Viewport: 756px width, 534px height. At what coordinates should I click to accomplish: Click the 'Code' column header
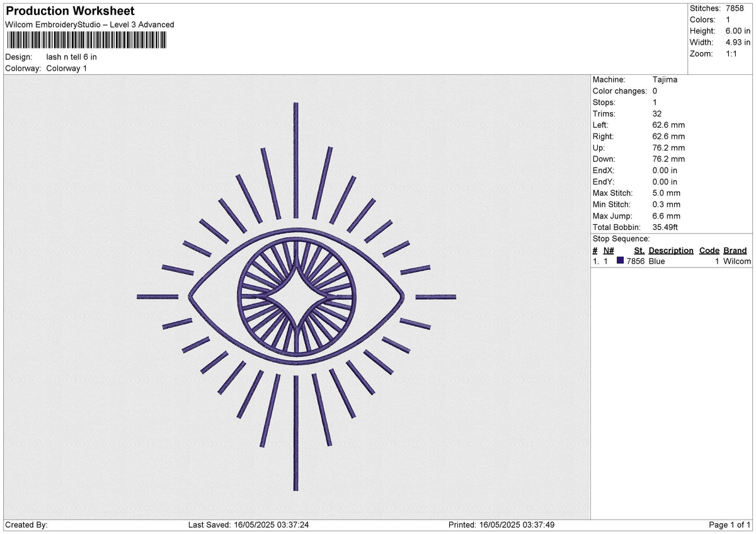coord(709,250)
